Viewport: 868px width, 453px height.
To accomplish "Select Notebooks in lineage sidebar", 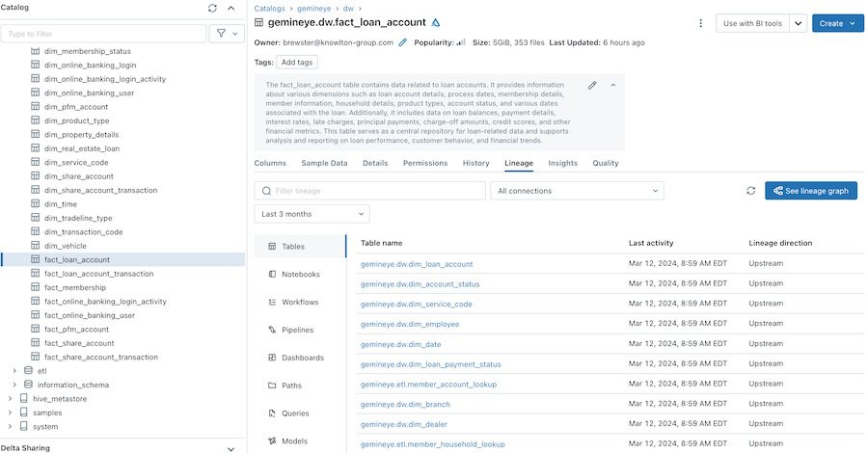I will coord(300,275).
